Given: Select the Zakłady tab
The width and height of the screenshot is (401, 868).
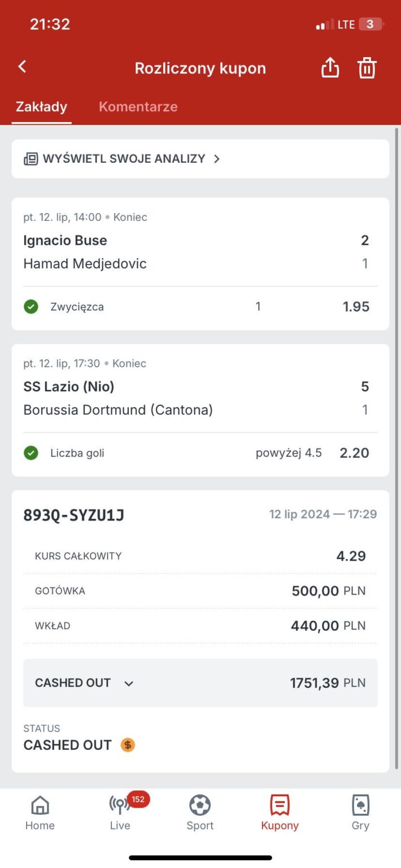Looking at the screenshot, I should (x=41, y=107).
